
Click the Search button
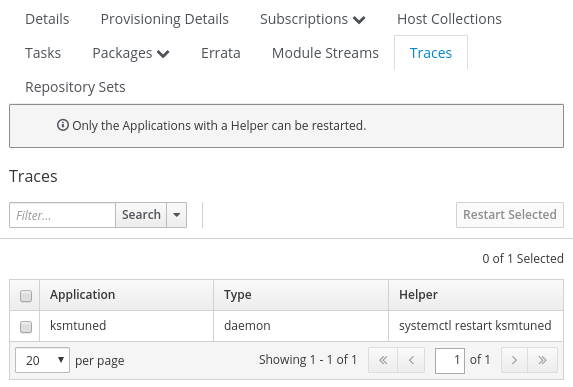point(141,215)
